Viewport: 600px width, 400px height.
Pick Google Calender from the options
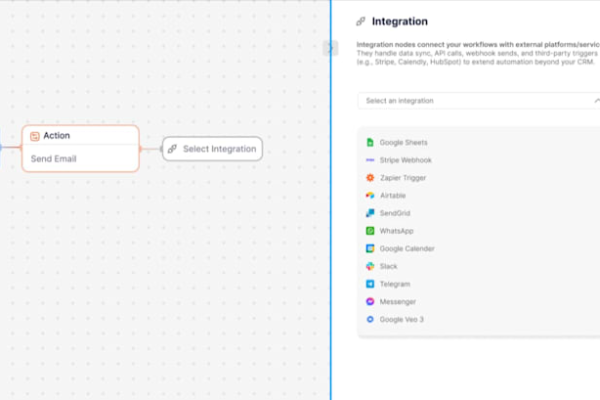tap(406, 248)
